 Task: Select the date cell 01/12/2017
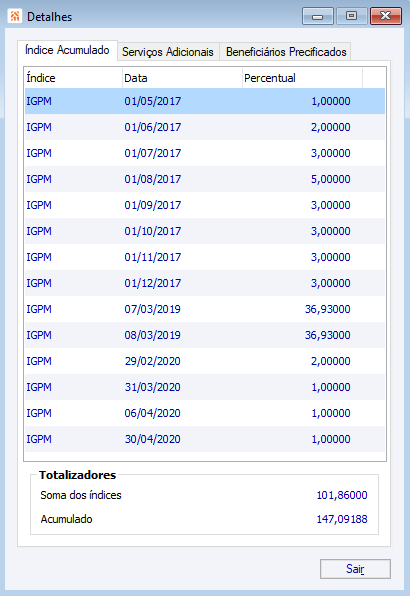(x=152, y=283)
